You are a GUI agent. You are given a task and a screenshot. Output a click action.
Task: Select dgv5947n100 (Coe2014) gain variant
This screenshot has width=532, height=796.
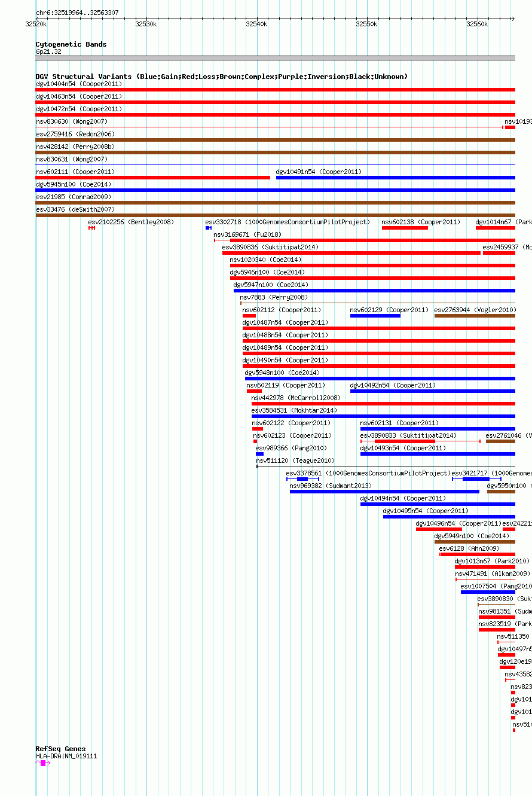point(374,291)
